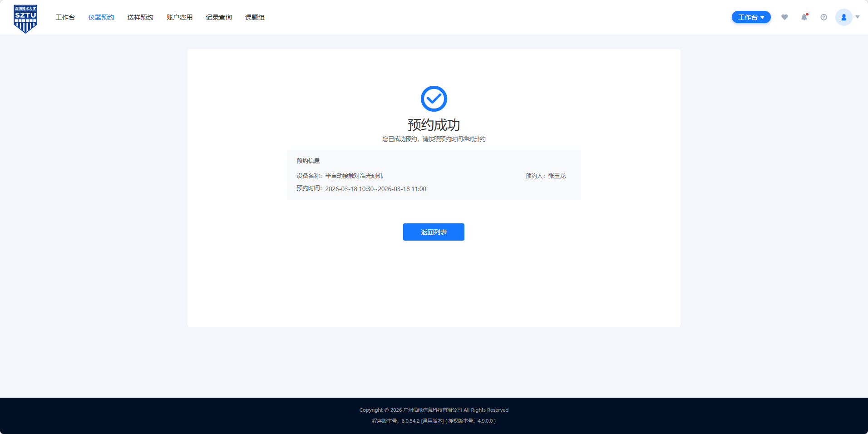Expand the arrow beside the user avatar
Image resolution: width=868 pixels, height=434 pixels.
click(858, 17)
